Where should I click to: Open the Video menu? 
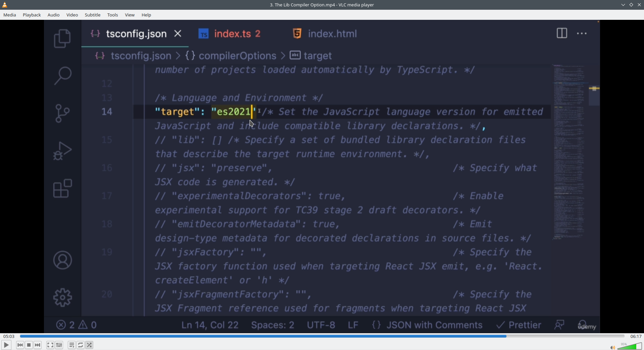(72, 15)
